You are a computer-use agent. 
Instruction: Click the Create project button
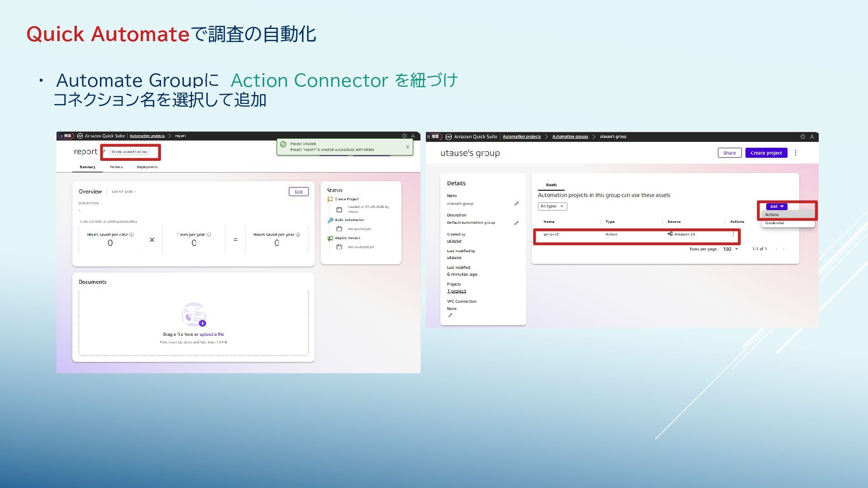766,153
